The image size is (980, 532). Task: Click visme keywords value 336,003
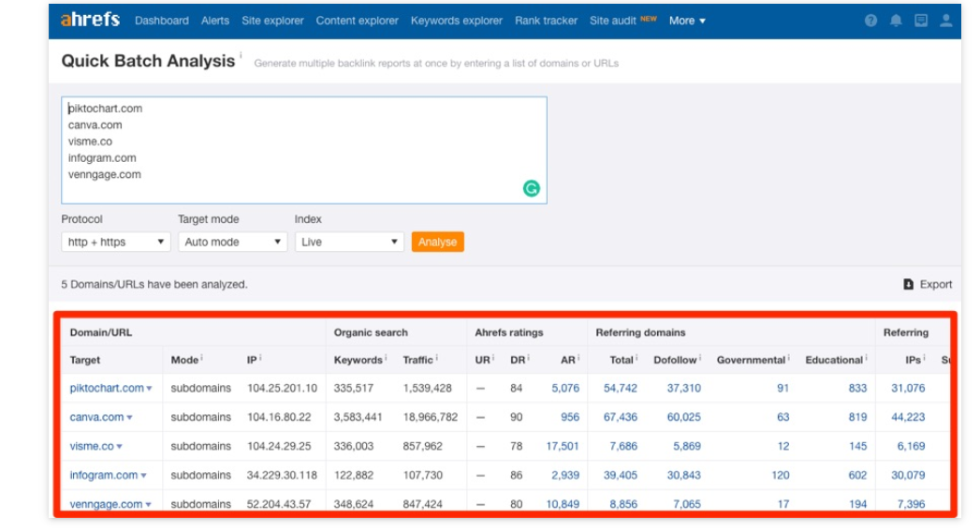point(354,447)
